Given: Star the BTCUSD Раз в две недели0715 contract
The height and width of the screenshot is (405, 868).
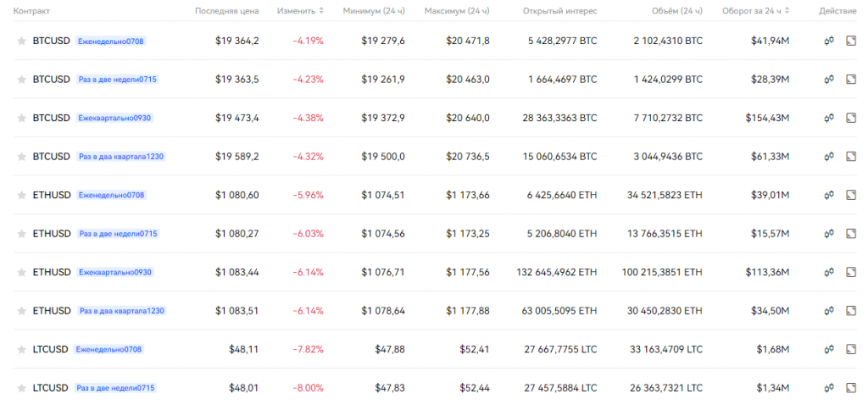Looking at the screenshot, I should coord(22,80).
